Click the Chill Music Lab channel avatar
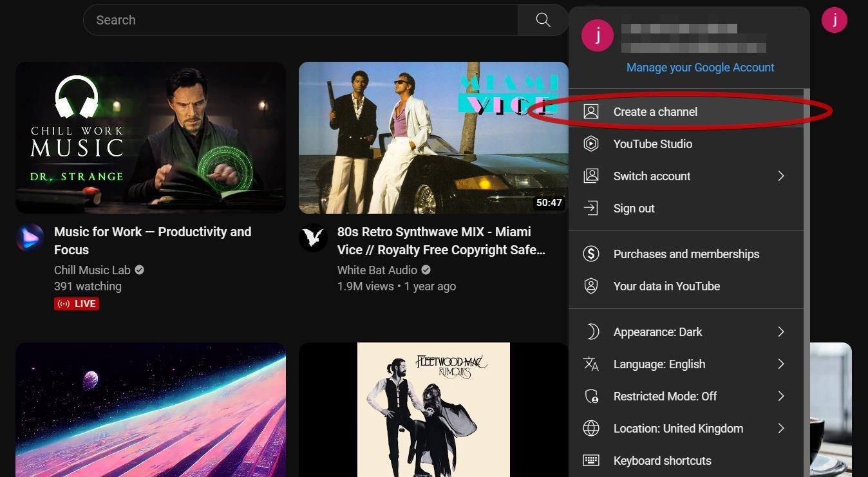 point(30,238)
